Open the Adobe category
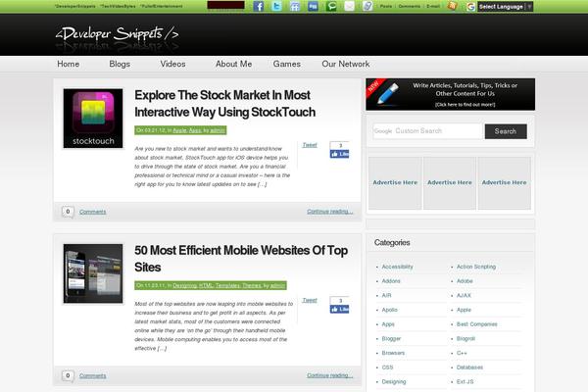The image size is (588, 392). pyautogui.click(x=465, y=281)
